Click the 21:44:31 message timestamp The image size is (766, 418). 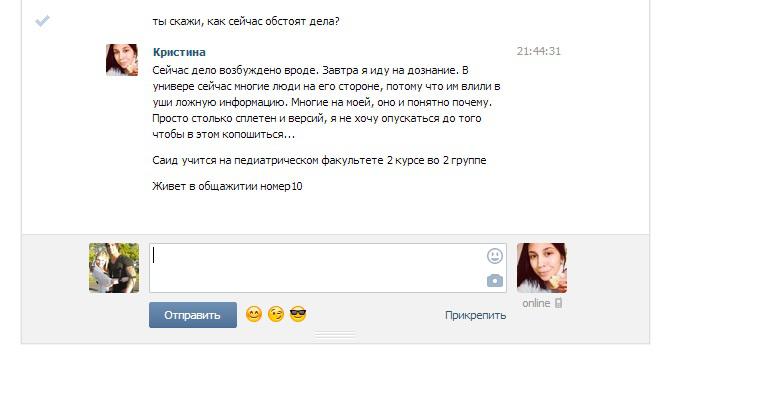[x=538, y=51]
